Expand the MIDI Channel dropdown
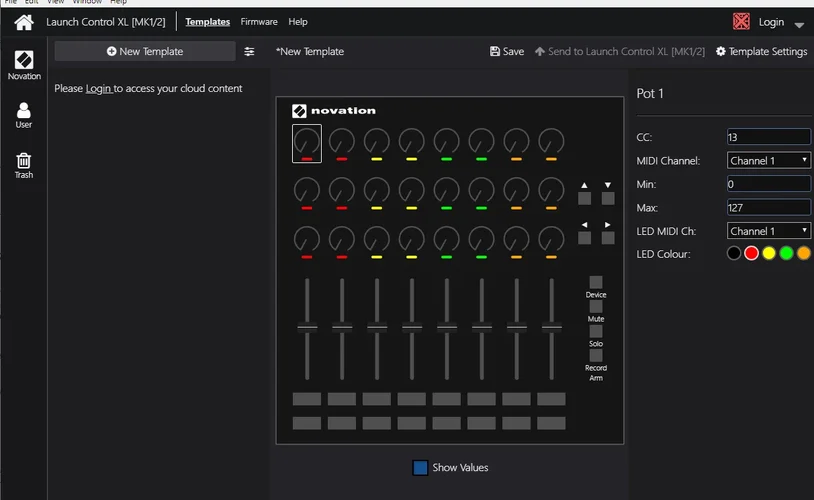 pos(768,160)
